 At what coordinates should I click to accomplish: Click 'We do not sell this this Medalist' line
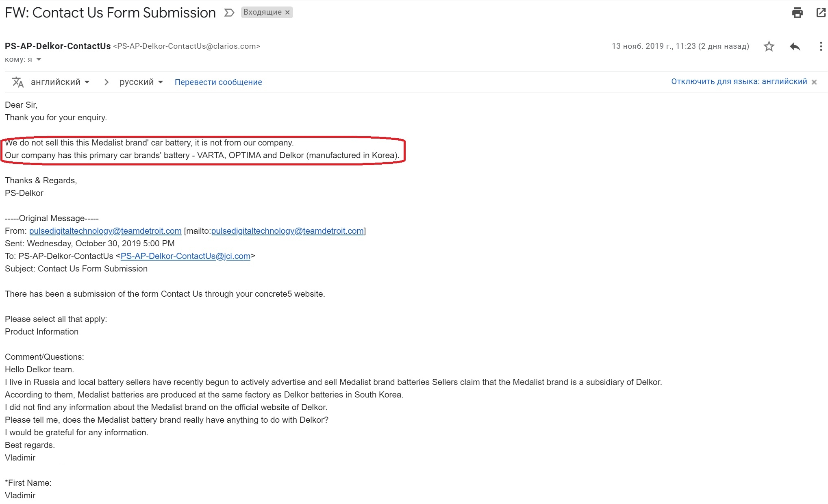point(149,143)
